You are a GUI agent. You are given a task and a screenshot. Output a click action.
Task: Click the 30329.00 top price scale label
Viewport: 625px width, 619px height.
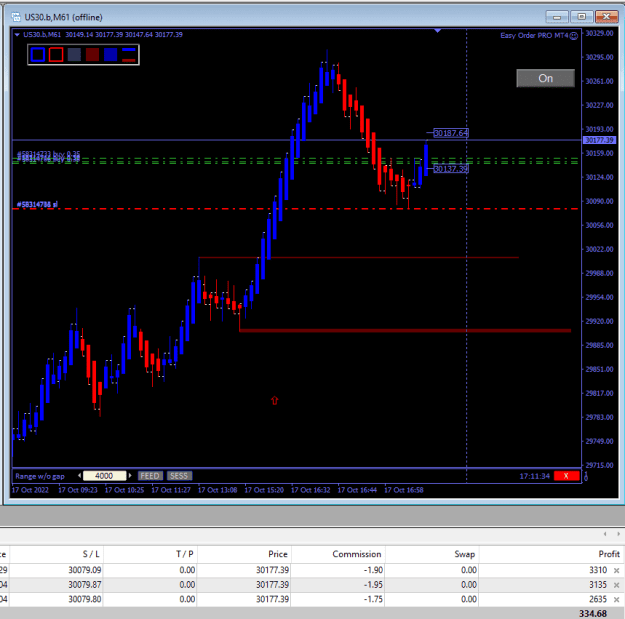tap(599, 33)
